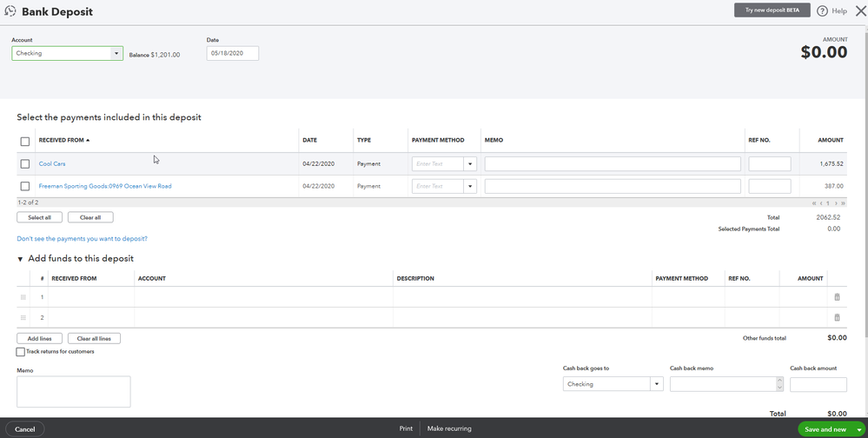Click Print in the bottom bar
Viewport: 868px width, 438px height.
pyautogui.click(x=406, y=428)
